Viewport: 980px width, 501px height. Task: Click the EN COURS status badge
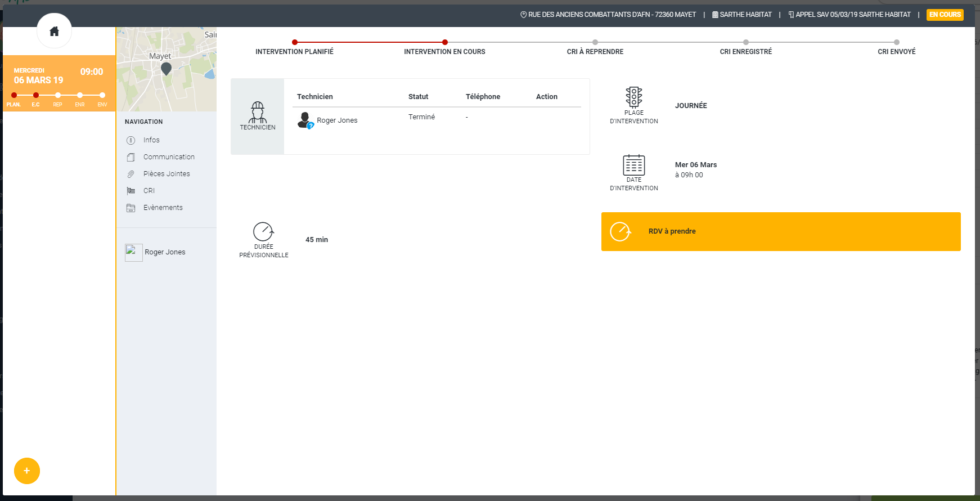[x=945, y=15]
